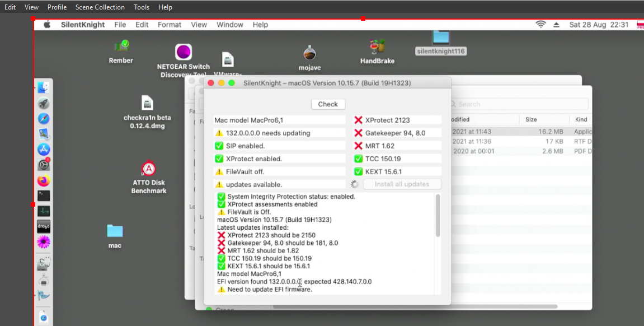Click the date and time in menu bar
Image resolution: width=644 pixels, height=326 pixels.
(599, 25)
